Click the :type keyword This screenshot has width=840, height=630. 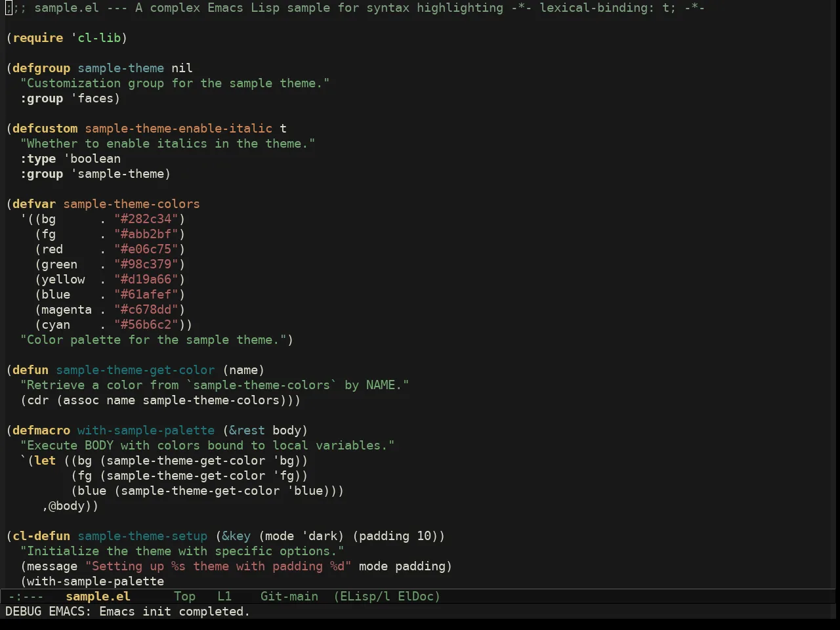pos(37,158)
